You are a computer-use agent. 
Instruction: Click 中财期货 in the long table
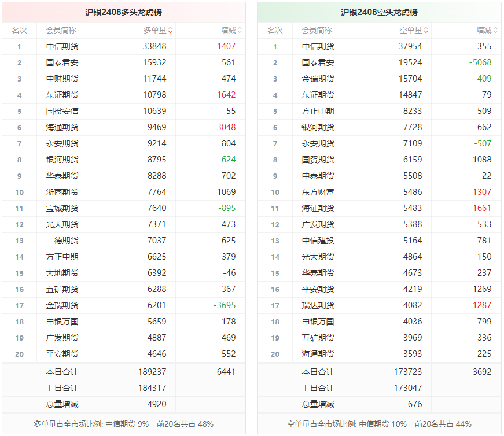pos(62,79)
